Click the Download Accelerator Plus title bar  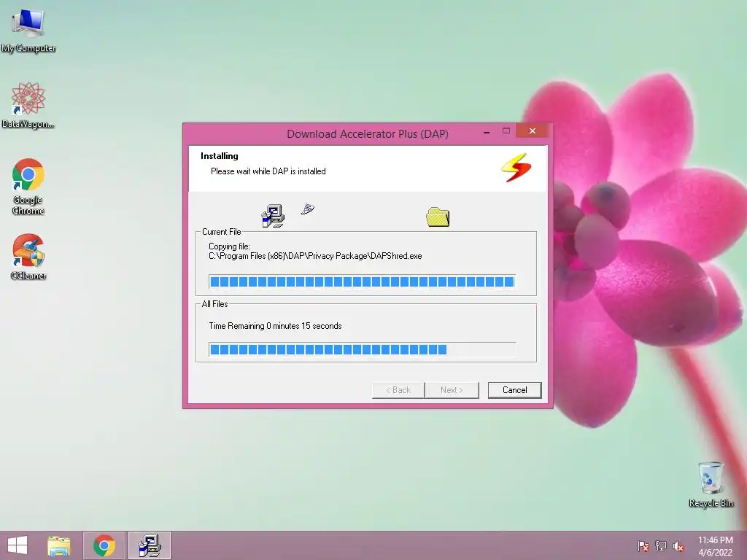point(368,134)
